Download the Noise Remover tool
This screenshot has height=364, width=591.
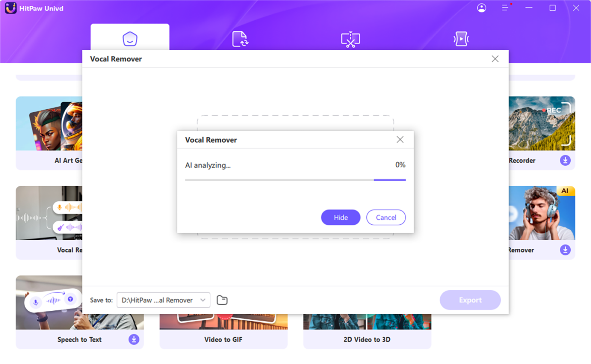pos(565,250)
